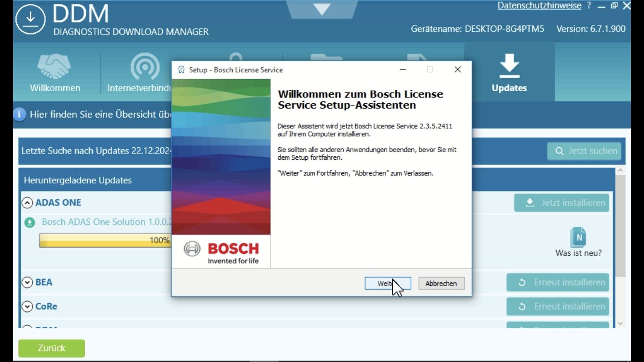Expand the BEA section
This screenshot has height=362, width=644.
point(27,282)
